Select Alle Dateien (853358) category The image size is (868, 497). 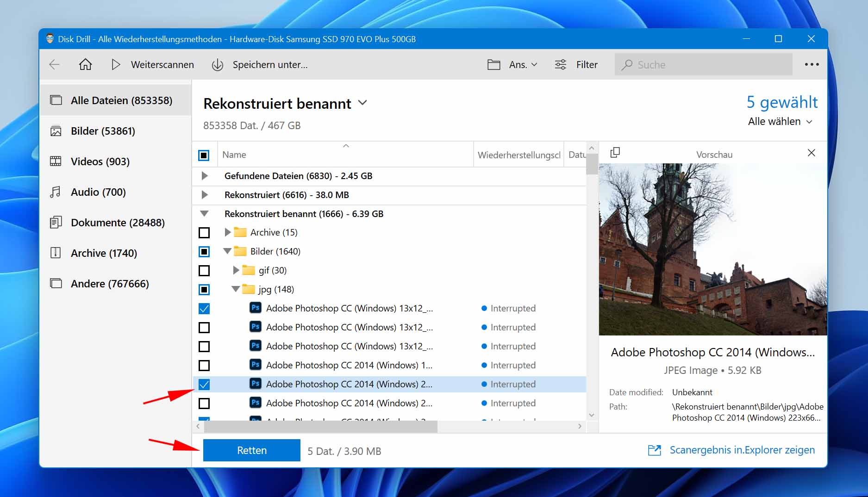coord(115,100)
